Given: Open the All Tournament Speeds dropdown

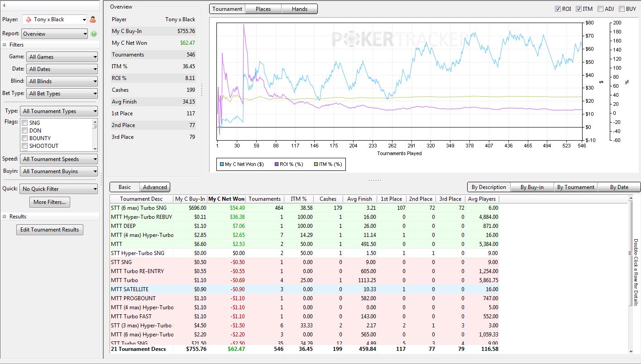Looking at the screenshot, I should point(59,159).
